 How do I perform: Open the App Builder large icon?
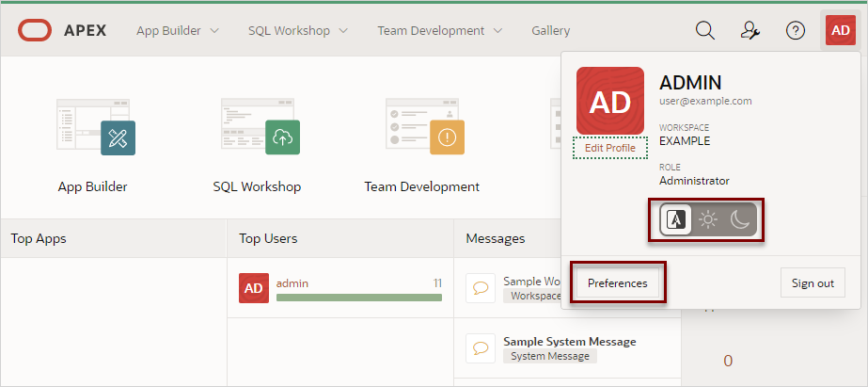click(x=96, y=126)
